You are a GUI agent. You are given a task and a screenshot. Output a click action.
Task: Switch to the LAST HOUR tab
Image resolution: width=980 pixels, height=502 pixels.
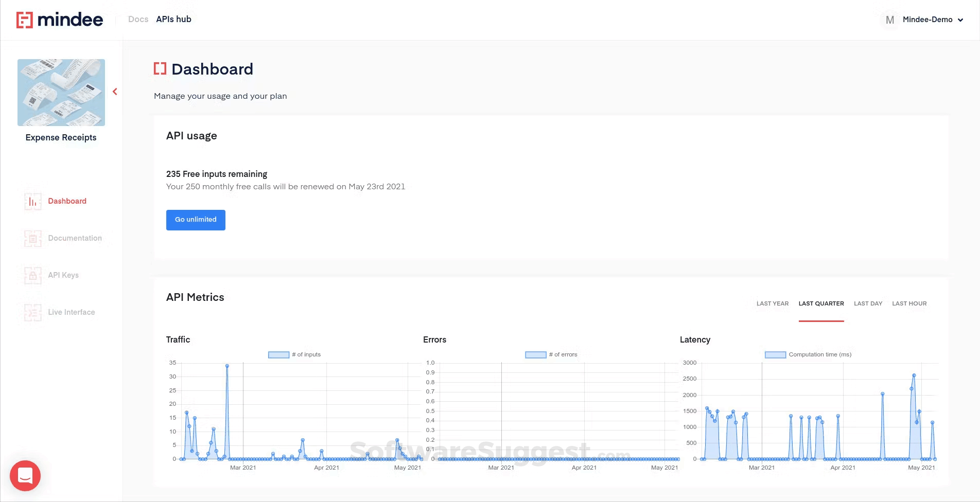(909, 304)
